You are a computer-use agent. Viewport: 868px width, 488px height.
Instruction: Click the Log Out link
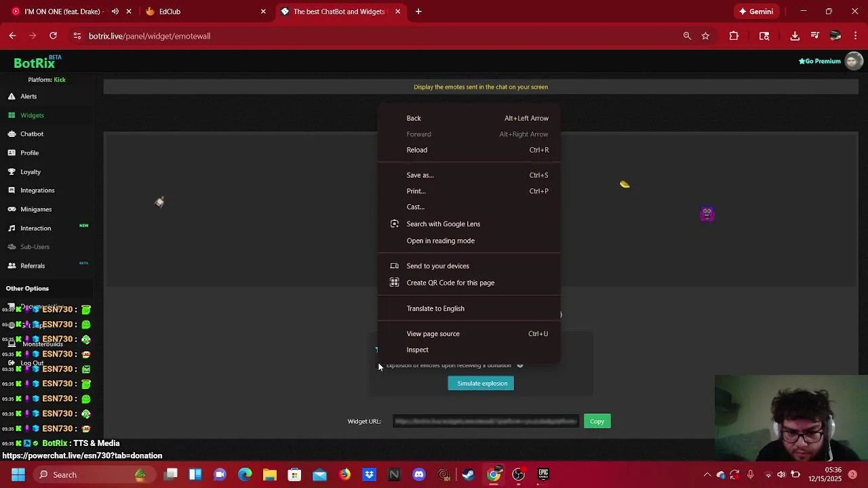(32, 363)
